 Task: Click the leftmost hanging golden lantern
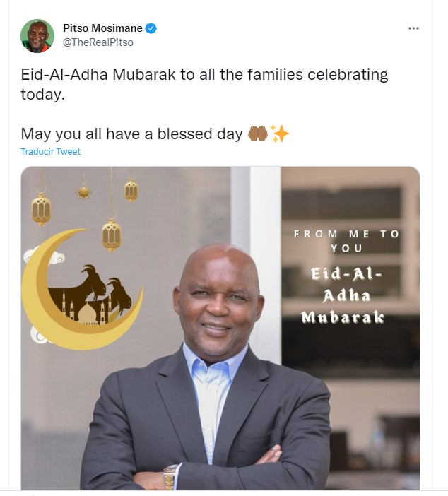tap(41, 209)
